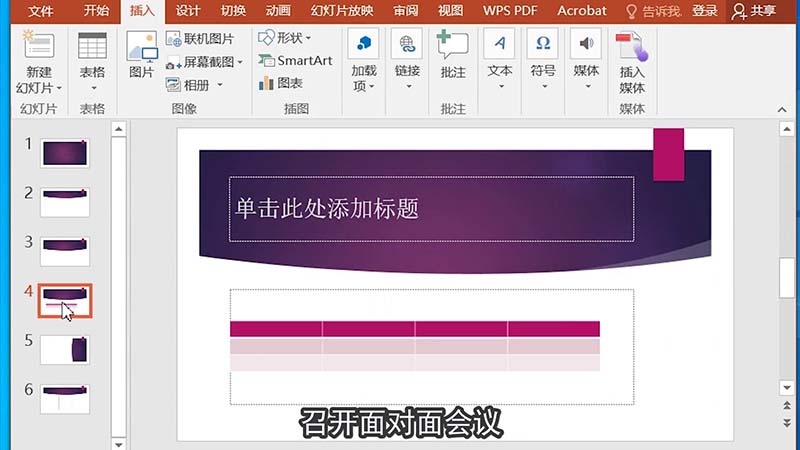
Task: Click the Login (登录) button
Action: (x=705, y=11)
